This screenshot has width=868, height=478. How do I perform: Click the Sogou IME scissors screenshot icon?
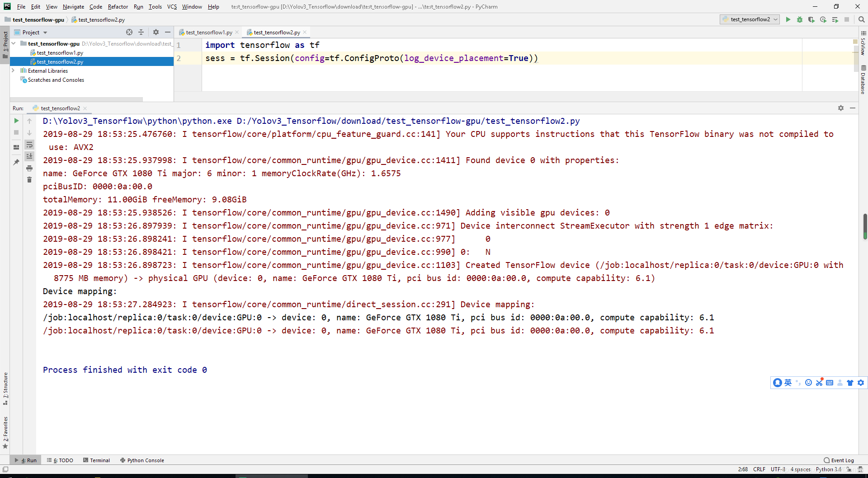pyautogui.click(x=819, y=383)
